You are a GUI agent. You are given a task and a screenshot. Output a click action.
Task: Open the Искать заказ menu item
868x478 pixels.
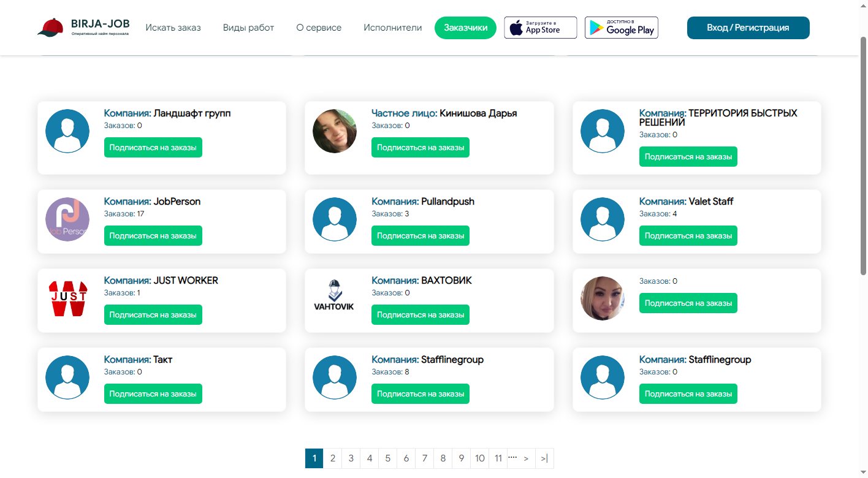(173, 28)
